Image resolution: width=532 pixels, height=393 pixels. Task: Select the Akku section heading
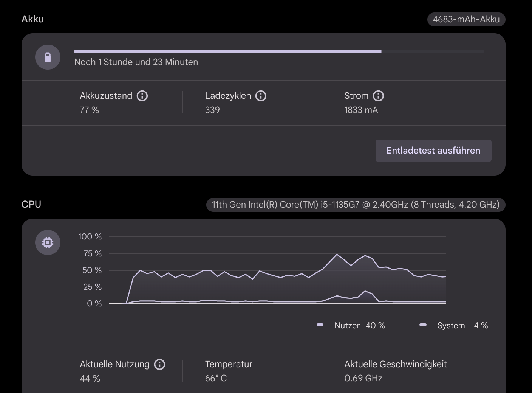33,19
